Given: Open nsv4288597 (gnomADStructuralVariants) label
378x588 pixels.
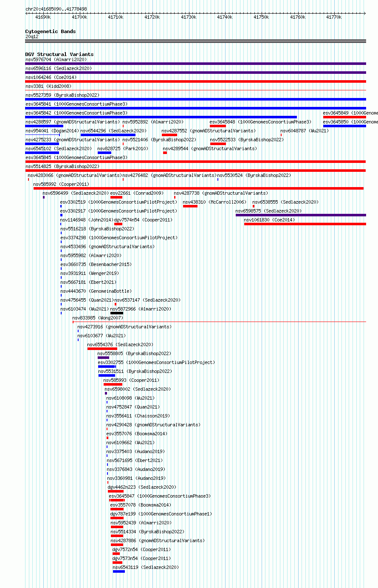Looking at the screenshot, I should [x=73, y=122].
